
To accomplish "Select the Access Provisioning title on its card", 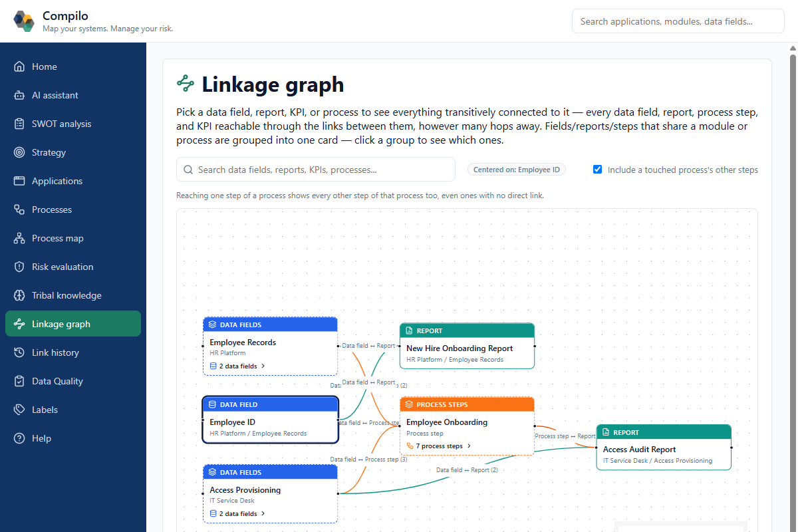I will pyautogui.click(x=245, y=490).
